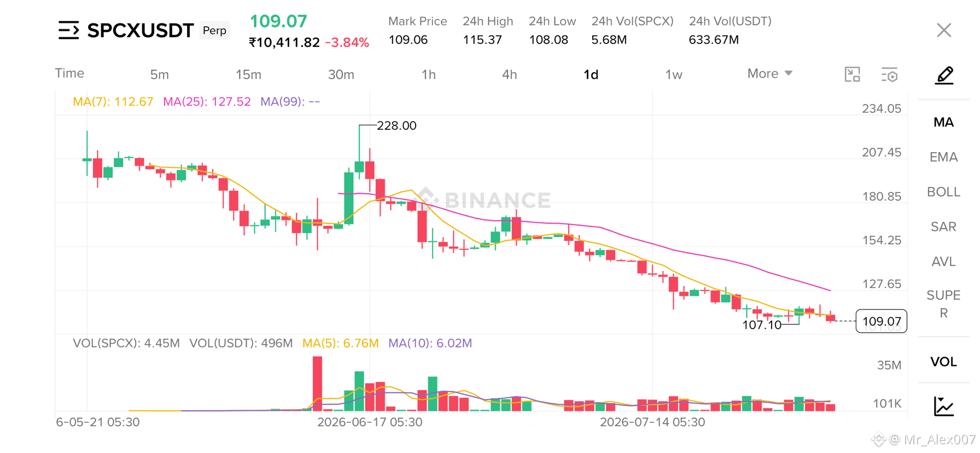Toggle the AVL indicator

(x=943, y=262)
